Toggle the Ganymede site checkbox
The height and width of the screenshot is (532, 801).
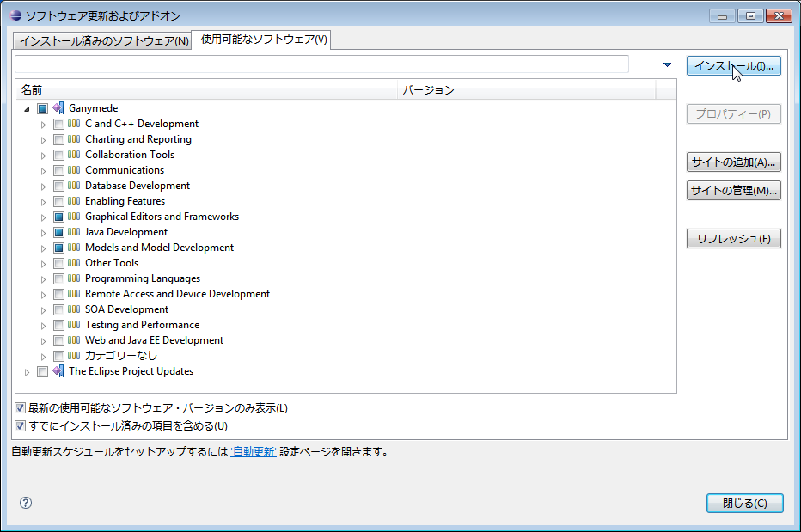(42, 108)
